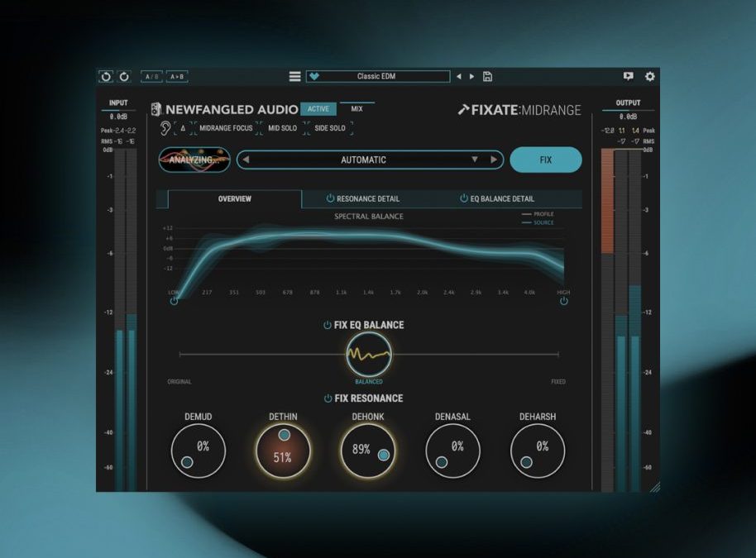The height and width of the screenshot is (558, 756).
Task: Open the settings gear icon
Action: click(x=650, y=76)
